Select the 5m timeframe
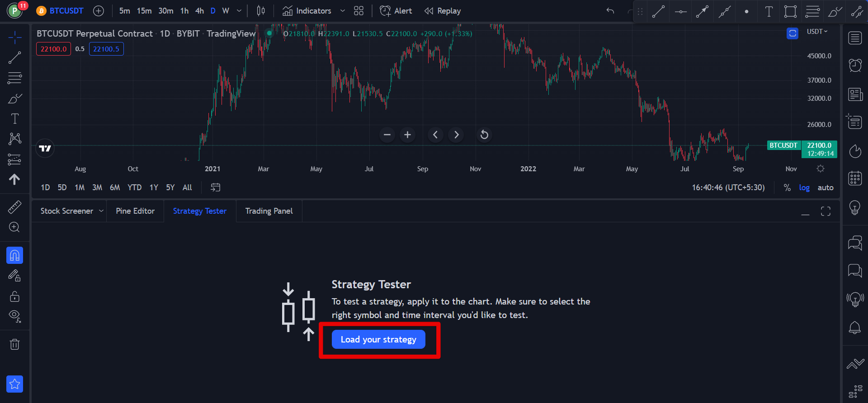Viewport: 868px width, 403px height. pos(125,11)
